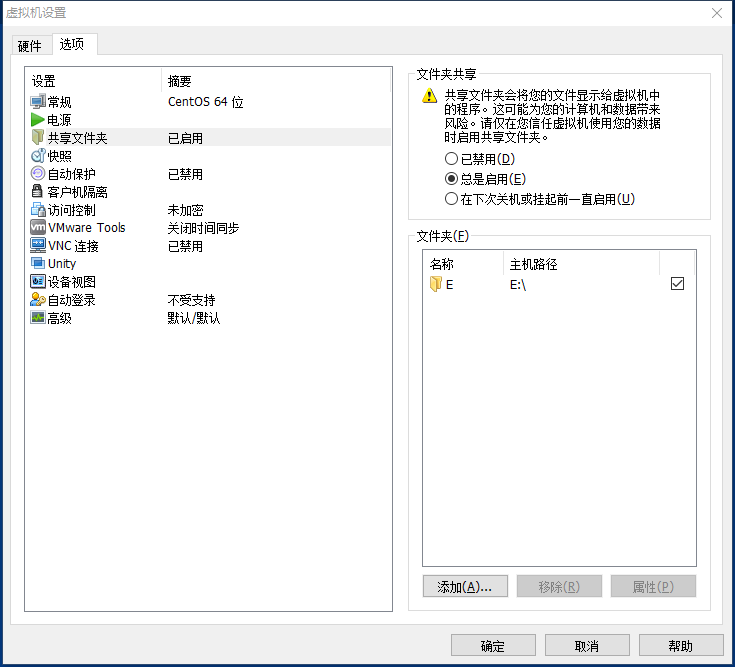Click the 自动登录 user key icon
The height and width of the screenshot is (667, 735).
(38, 300)
